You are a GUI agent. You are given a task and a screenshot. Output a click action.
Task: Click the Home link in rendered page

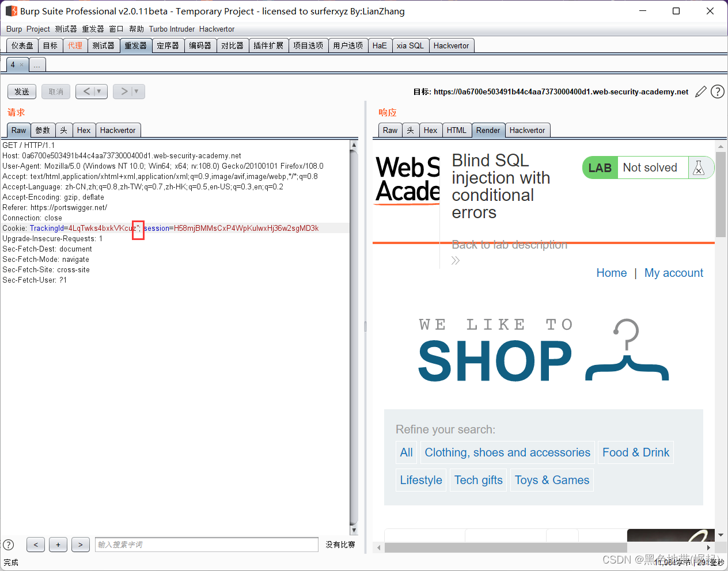(x=612, y=273)
